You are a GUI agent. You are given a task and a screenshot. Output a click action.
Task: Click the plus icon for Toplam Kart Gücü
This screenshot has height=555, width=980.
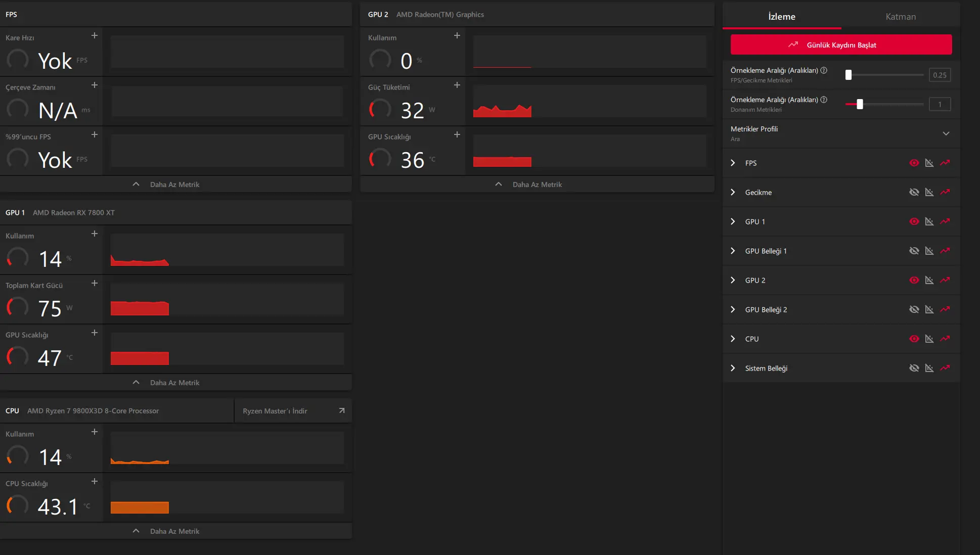[95, 284]
